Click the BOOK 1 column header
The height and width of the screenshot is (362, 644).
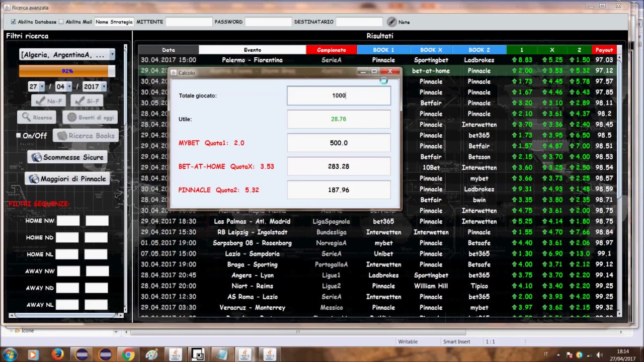pyautogui.click(x=383, y=50)
